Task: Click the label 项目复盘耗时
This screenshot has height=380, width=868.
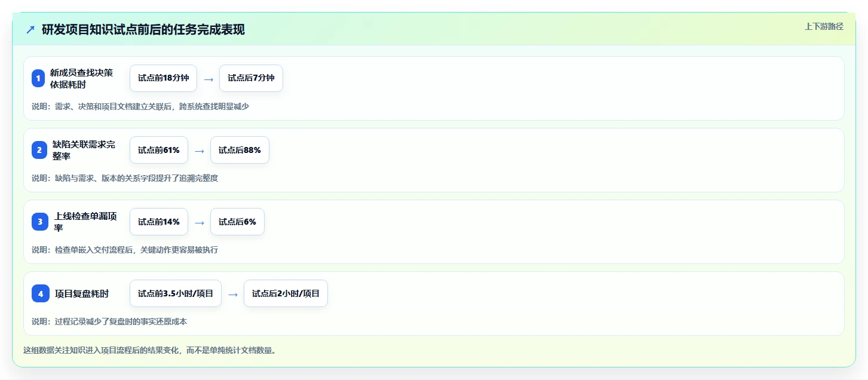Action: click(x=82, y=293)
